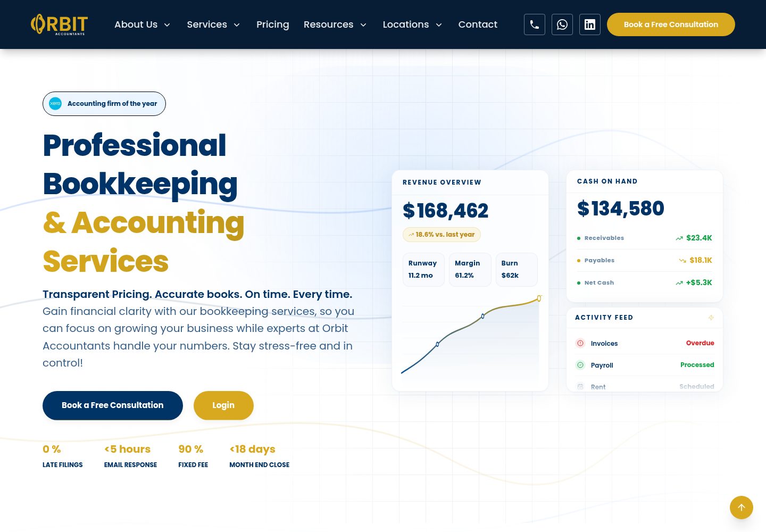
Task: Click the Activity Feed sparkle icon
Action: 711,318
